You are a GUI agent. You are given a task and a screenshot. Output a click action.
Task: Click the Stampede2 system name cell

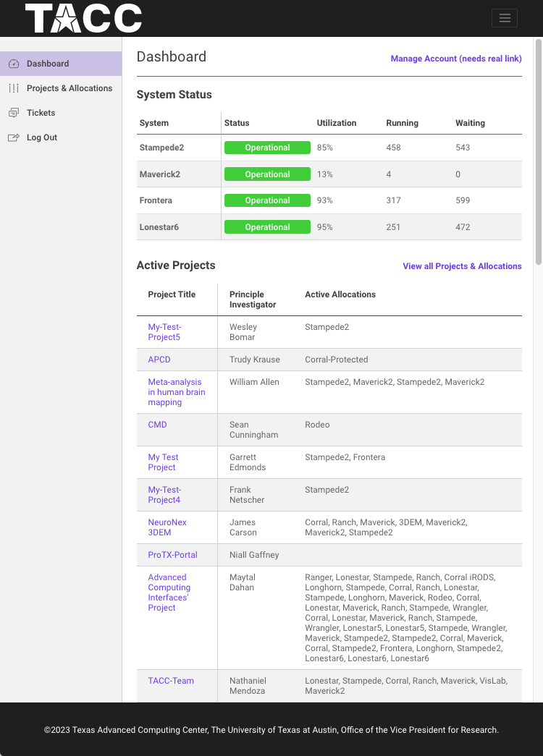tap(161, 148)
